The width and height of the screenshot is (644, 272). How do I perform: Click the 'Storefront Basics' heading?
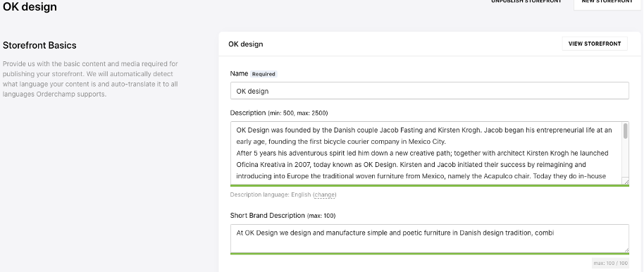point(39,45)
